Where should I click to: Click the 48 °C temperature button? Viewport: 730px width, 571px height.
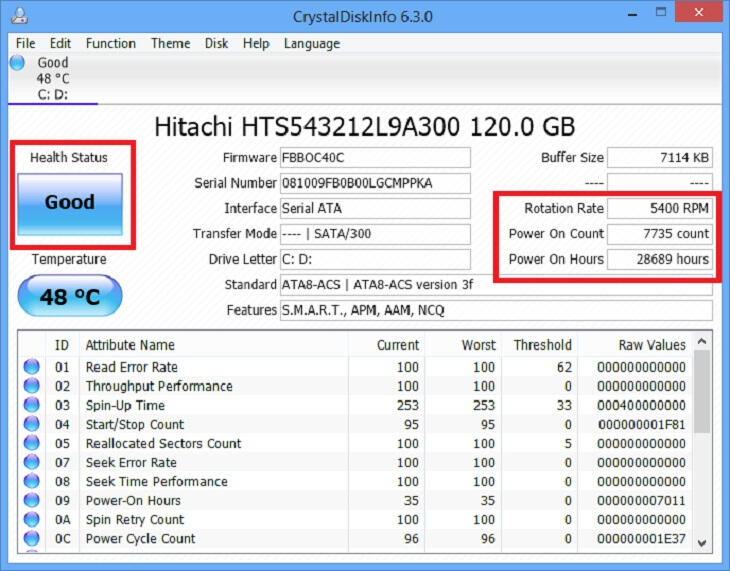coord(69,296)
